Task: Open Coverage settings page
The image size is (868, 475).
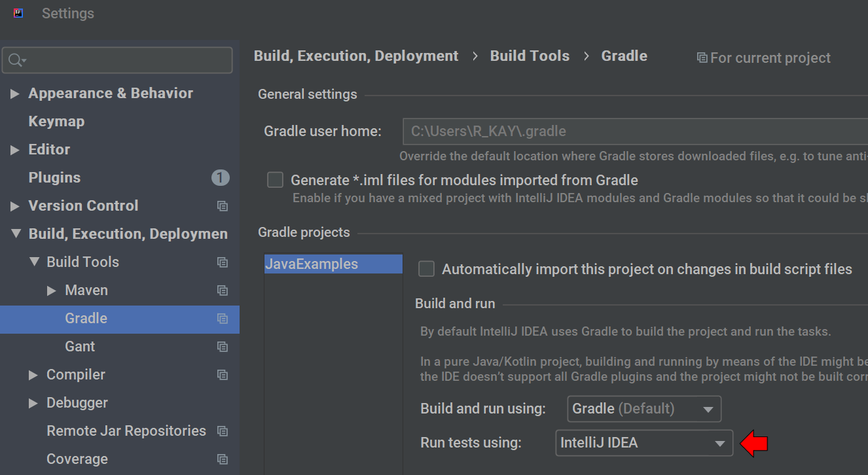Action: [77, 459]
